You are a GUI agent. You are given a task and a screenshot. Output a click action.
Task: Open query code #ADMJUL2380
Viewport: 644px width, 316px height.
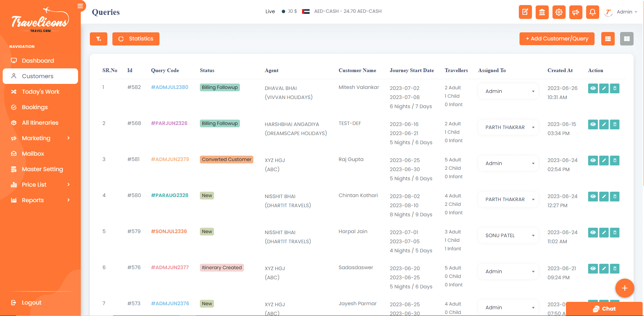coord(170,87)
